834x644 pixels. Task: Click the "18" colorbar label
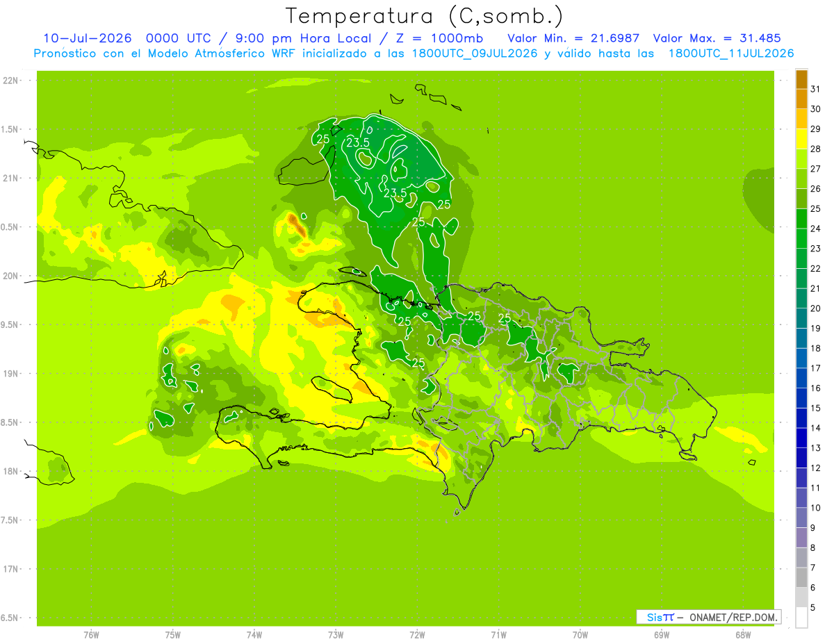pos(815,348)
